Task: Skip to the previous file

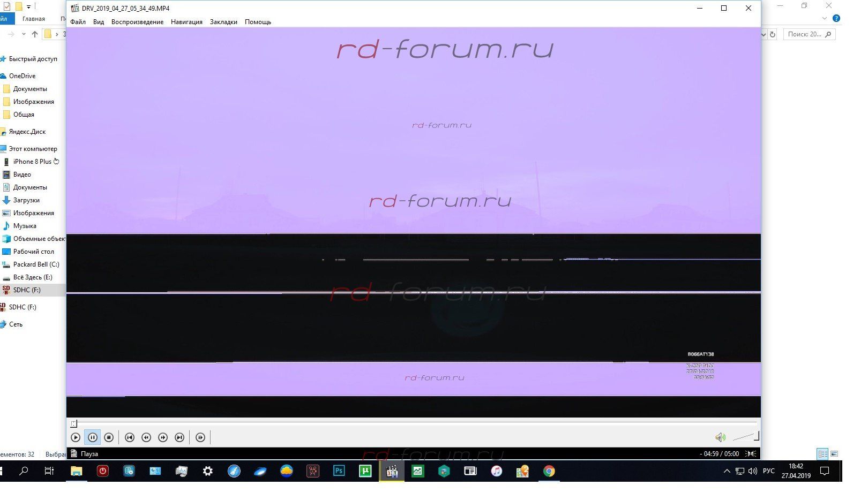Action: point(129,437)
